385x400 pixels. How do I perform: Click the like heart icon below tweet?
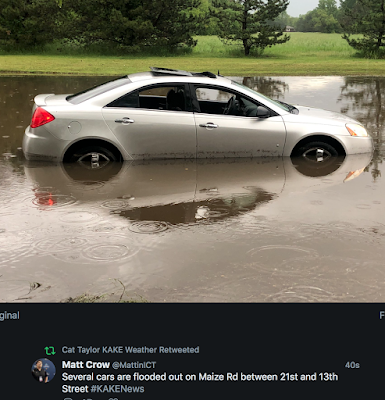point(113,399)
